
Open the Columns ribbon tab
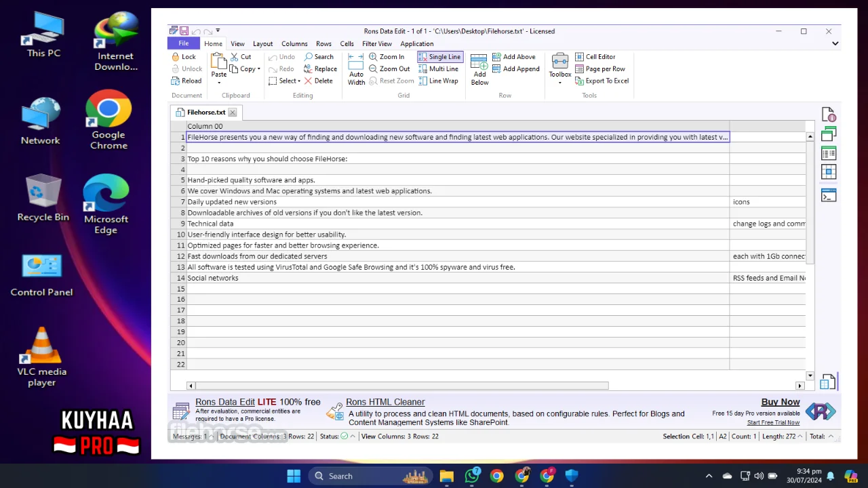(294, 43)
